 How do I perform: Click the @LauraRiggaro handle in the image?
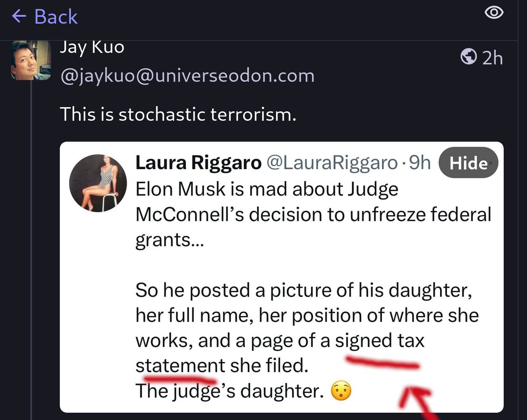(332, 163)
